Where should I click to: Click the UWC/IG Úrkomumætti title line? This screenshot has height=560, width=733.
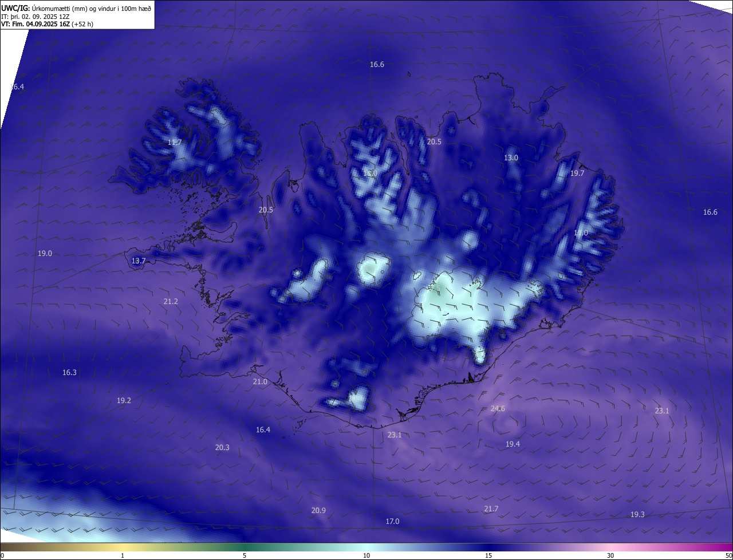click(76, 8)
